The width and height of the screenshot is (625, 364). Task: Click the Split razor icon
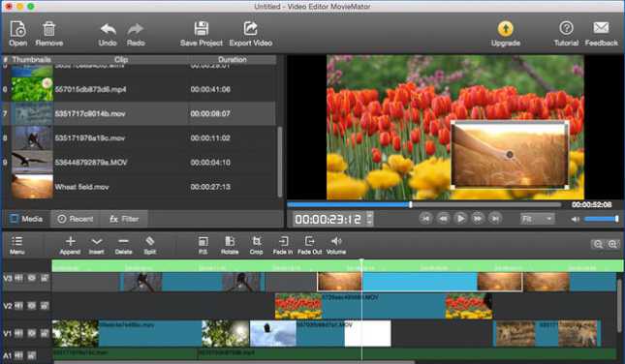pos(150,241)
